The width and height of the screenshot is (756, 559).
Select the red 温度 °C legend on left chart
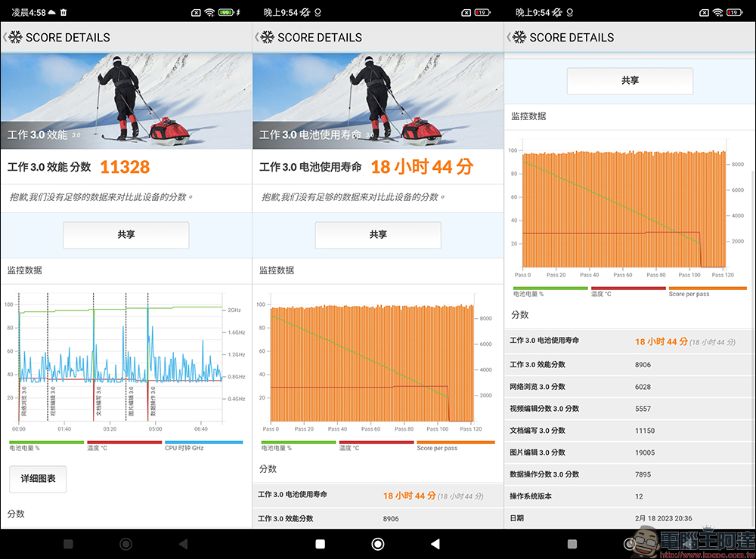pyautogui.click(x=125, y=446)
